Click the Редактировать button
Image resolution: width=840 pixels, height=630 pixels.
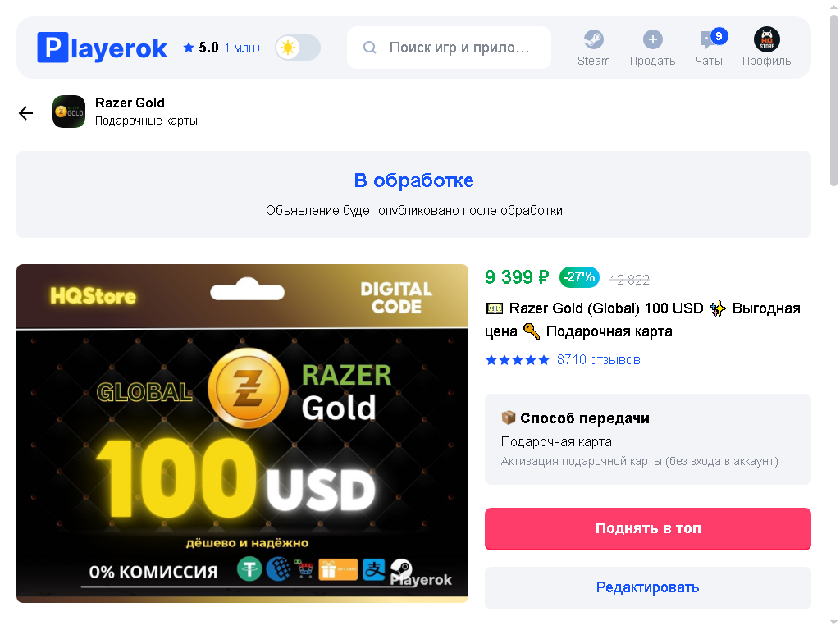(648, 587)
